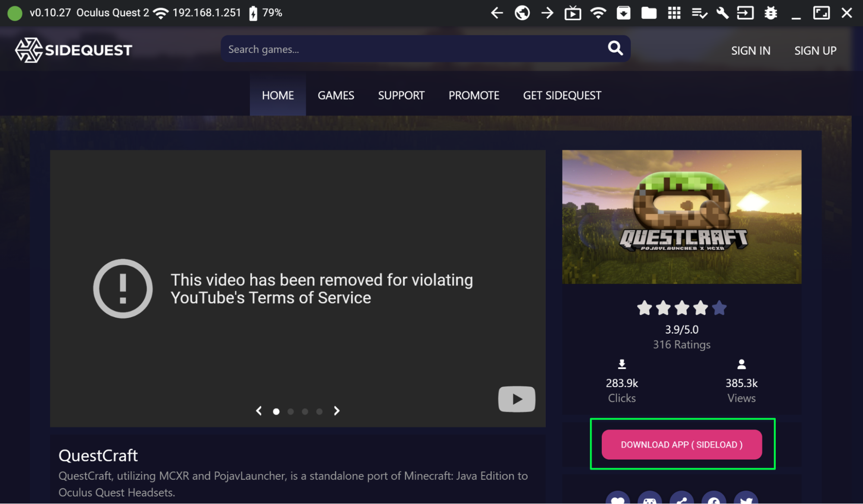Click the QuestCraft title heading
Screen dimensions: 863x504
coord(98,456)
